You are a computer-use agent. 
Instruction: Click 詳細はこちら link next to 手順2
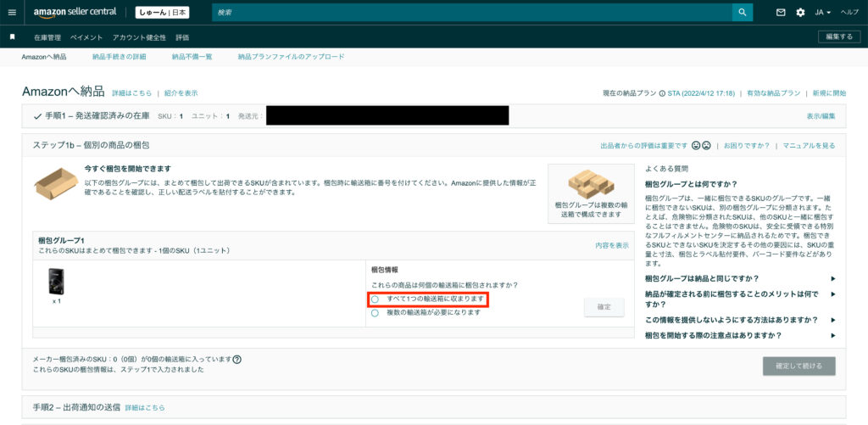[x=145, y=407]
